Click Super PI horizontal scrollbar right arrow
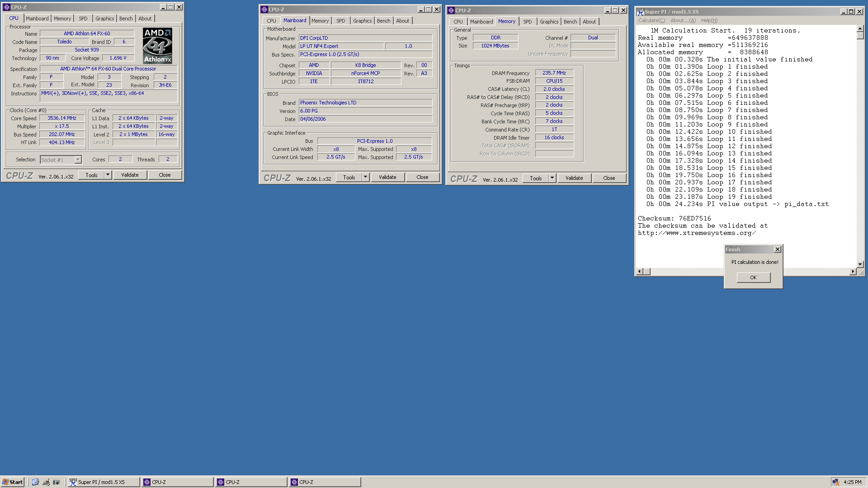868x488 pixels. (853, 272)
